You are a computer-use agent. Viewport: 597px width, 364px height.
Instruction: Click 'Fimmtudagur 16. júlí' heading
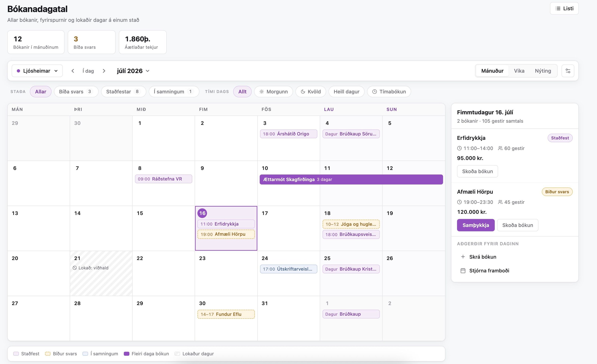tap(485, 112)
